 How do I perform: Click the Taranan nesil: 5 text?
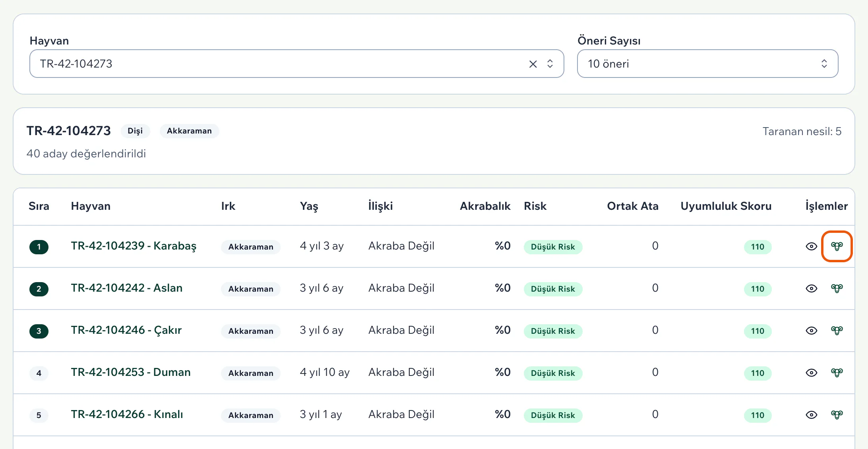pos(802,132)
